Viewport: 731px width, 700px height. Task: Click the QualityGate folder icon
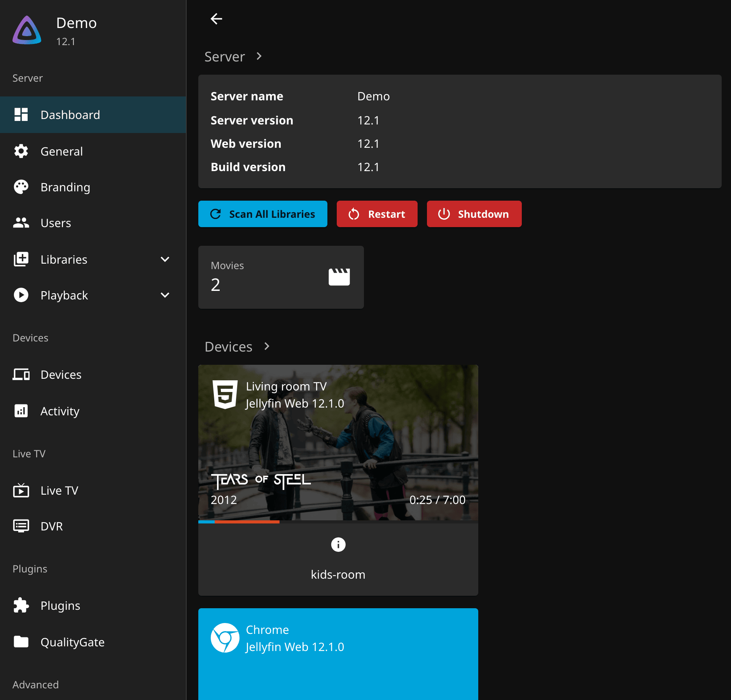(x=21, y=642)
